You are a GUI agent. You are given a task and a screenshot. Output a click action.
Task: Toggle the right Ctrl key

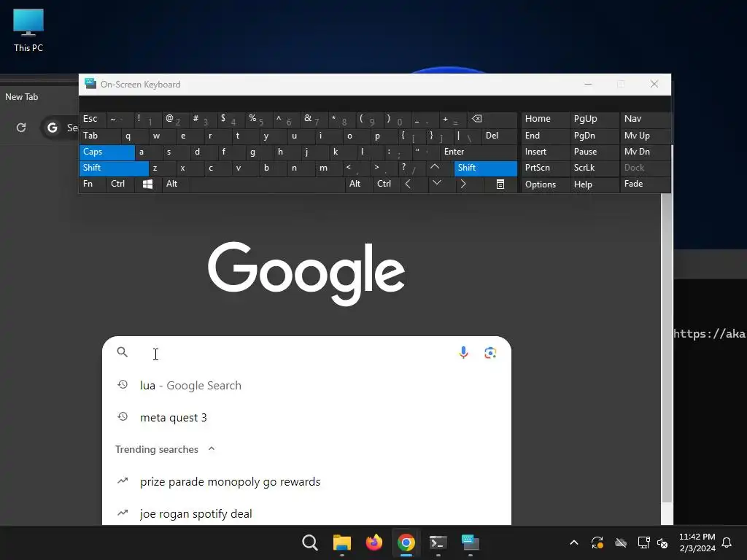point(387,184)
